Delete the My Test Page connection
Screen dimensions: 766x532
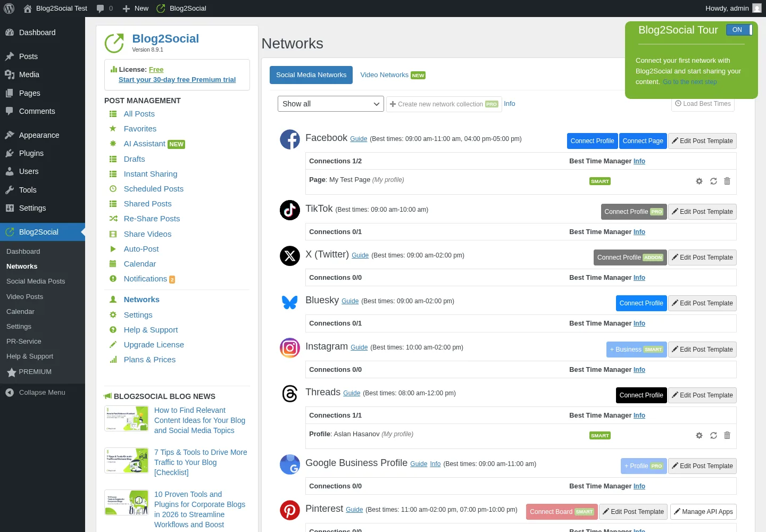point(727,181)
